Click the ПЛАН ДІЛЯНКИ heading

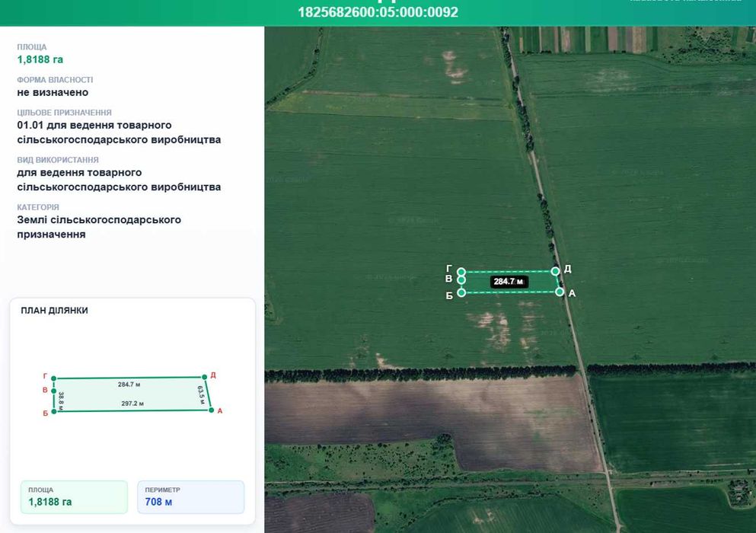[x=55, y=311]
